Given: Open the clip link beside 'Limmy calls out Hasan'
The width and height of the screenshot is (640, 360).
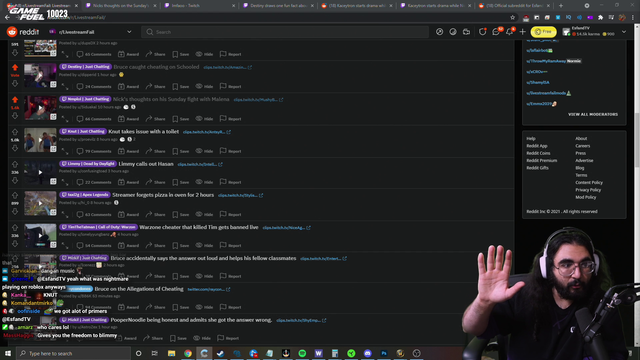Looking at the screenshot, I should click(x=200, y=164).
